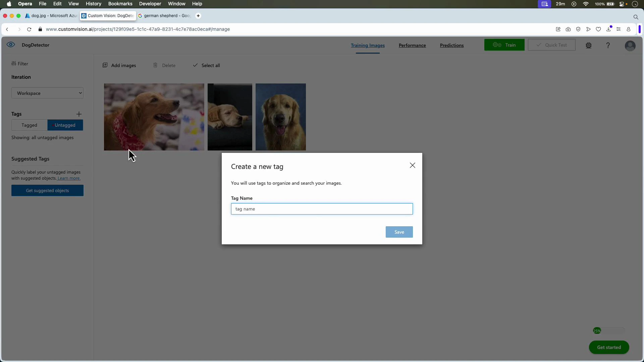Select the golden retriever with red bandana thumbnail
644x362 pixels.
tap(154, 117)
